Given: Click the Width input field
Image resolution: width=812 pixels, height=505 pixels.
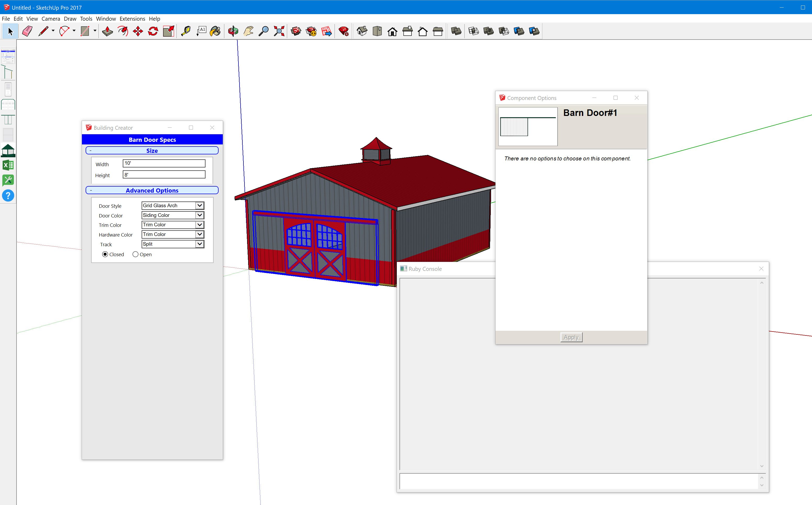Looking at the screenshot, I should (164, 164).
